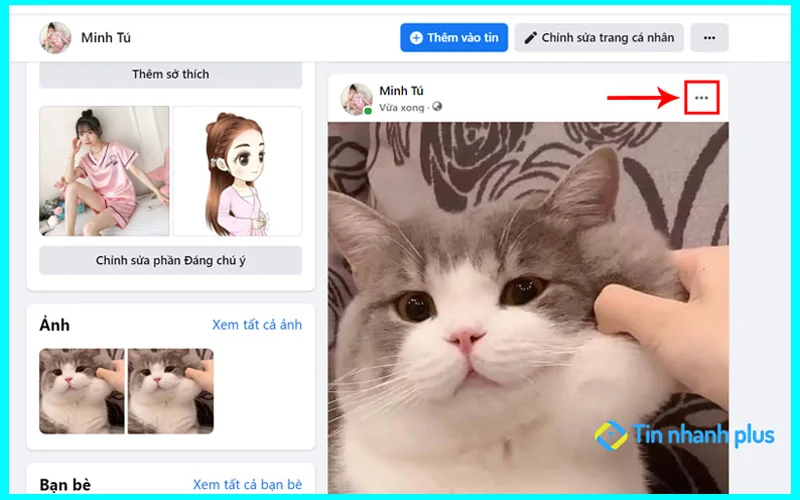
Task: Open the Xem tất cả bạn bè link
Action: (x=247, y=484)
